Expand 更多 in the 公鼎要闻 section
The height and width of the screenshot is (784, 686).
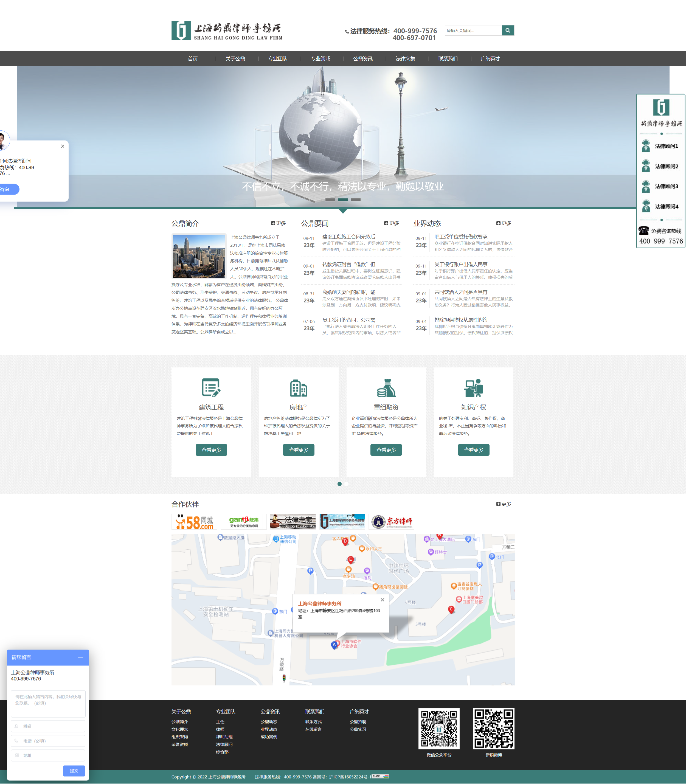click(391, 223)
